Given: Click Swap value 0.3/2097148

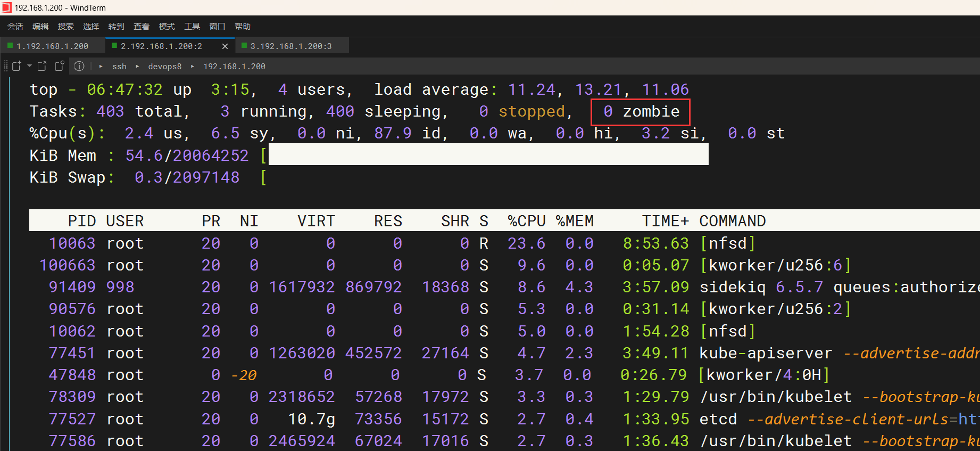Looking at the screenshot, I should 187,178.
